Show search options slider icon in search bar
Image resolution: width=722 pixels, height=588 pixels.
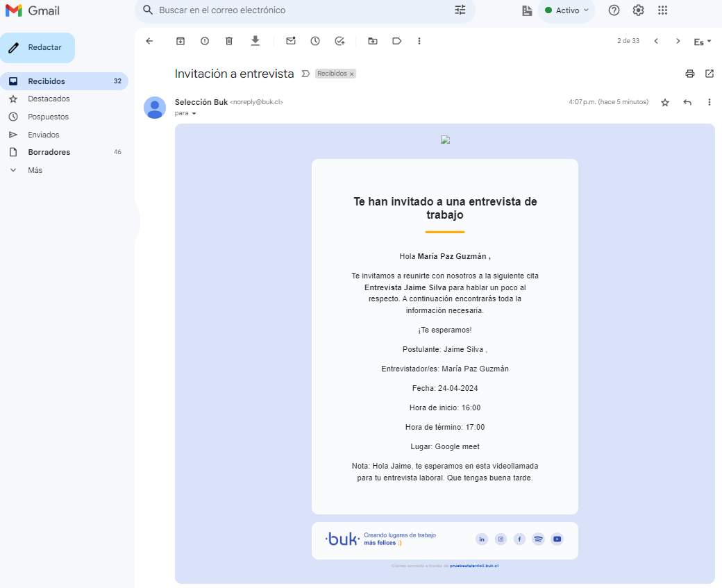pyautogui.click(x=460, y=10)
